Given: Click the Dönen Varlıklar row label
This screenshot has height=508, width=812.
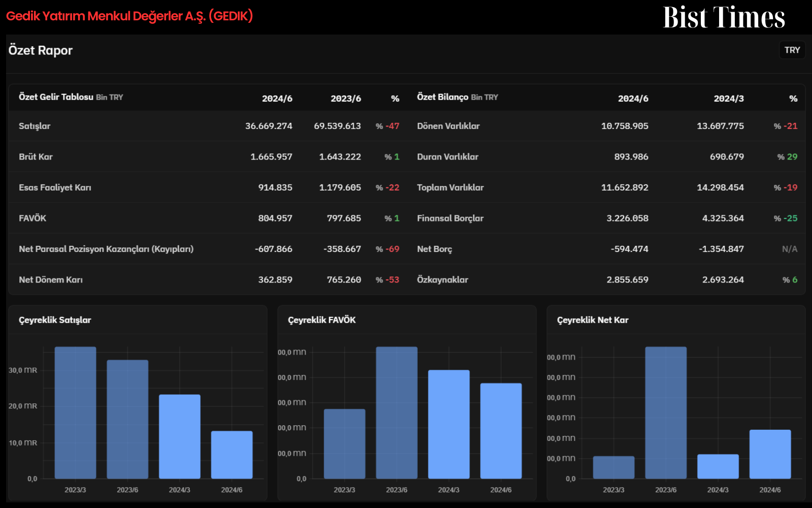Looking at the screenshot, I should pyautogui.click(x=448, y=126).
